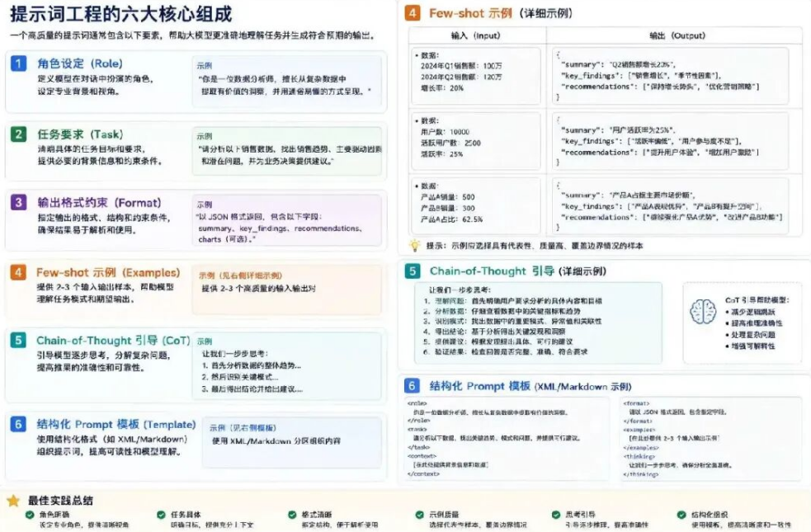
Task: Click the <role> tag in the XML template
Action: (417, 403)
